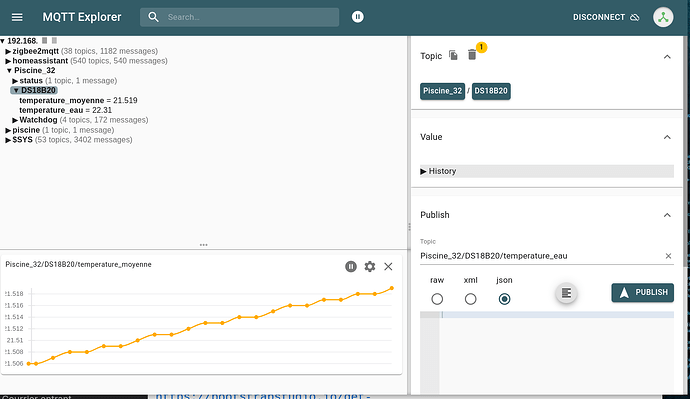
Task: Pause topic updates in the top bar
Action: click(x=357, y=17)
